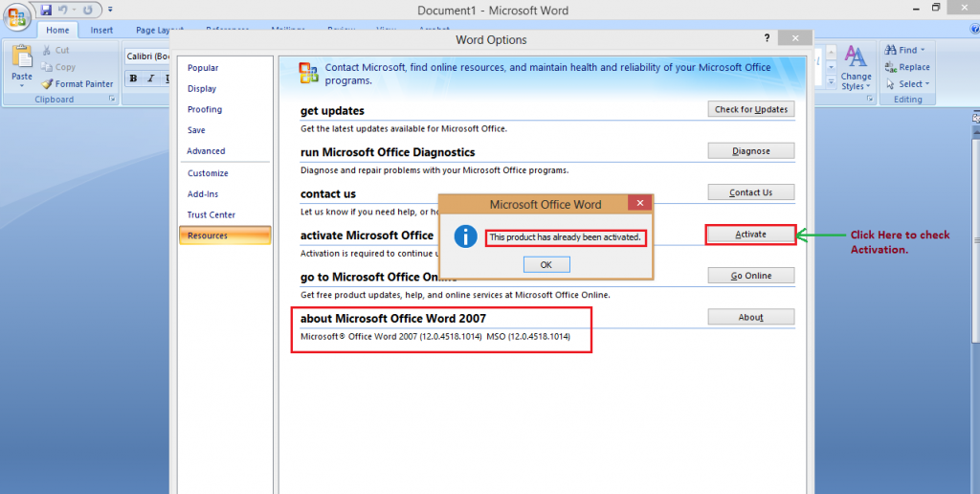Expand the Paste options arrow
The image size is (980, 494).
[x=22, y=85]
